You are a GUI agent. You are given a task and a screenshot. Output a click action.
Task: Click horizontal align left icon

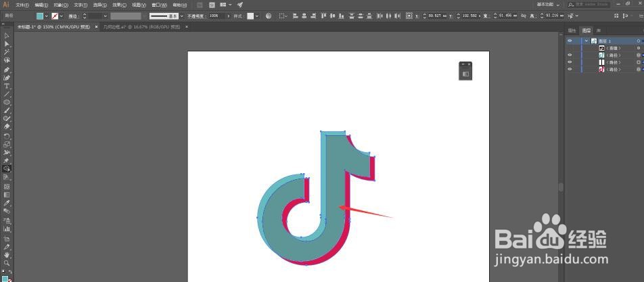[296, 16]
